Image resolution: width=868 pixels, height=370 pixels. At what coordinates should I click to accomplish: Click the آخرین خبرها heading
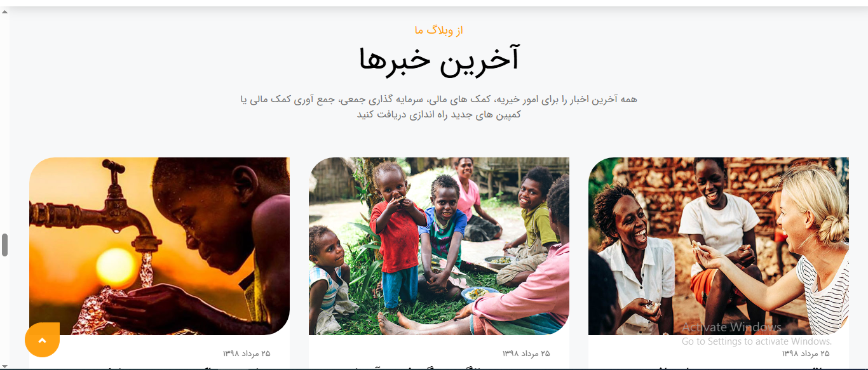(x=439, y=59)
